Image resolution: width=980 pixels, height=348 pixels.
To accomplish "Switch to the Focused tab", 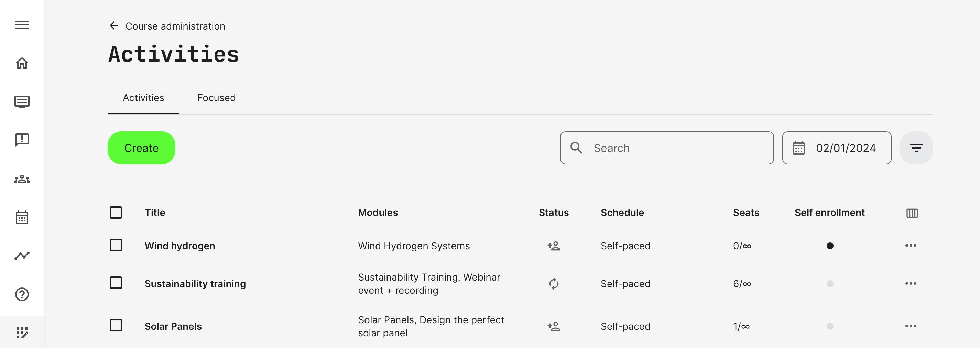I will pos(216,98).
